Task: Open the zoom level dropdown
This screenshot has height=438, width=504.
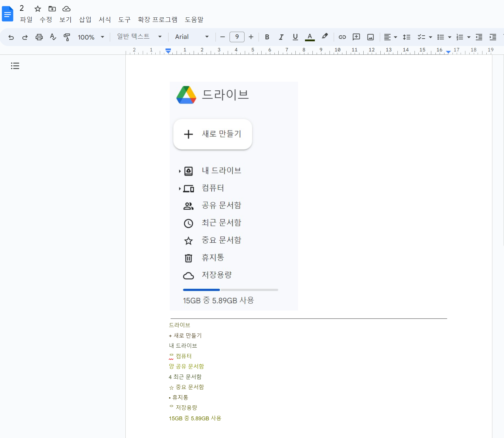Action: (91, 37)
